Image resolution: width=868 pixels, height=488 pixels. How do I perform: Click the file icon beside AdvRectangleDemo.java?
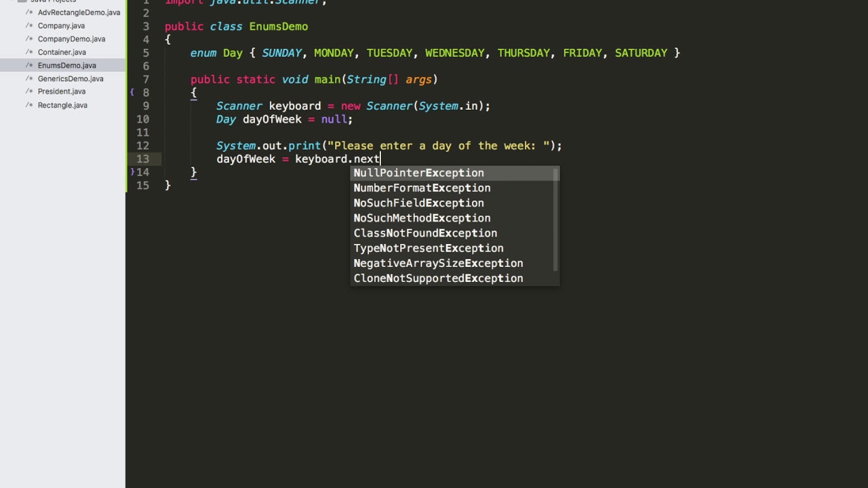29,12
